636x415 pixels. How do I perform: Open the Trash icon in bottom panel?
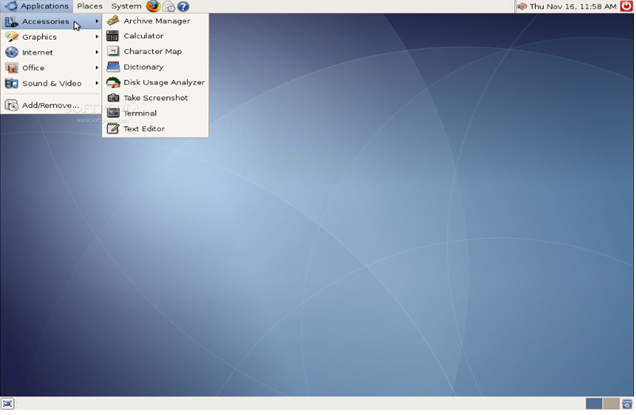(x=627, y=404)
